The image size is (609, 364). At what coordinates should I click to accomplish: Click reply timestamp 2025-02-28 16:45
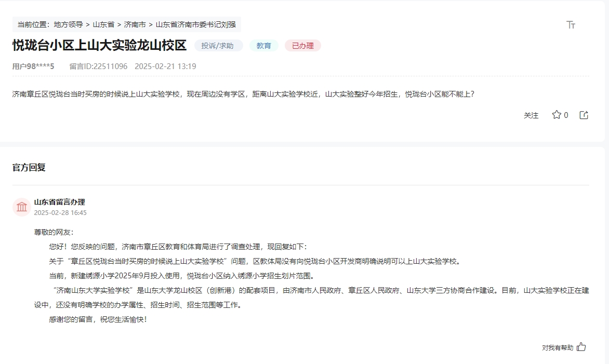click(60, 213)
